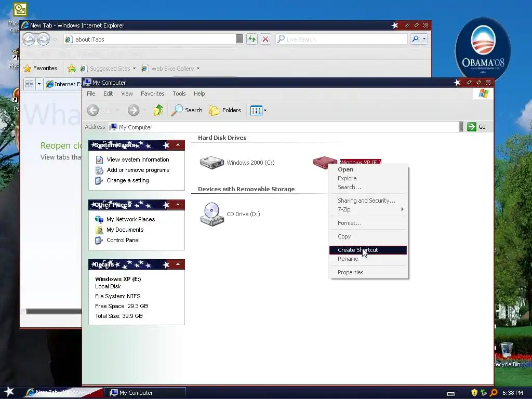
Task: Open My Network Places link
Action: [130, 220]
